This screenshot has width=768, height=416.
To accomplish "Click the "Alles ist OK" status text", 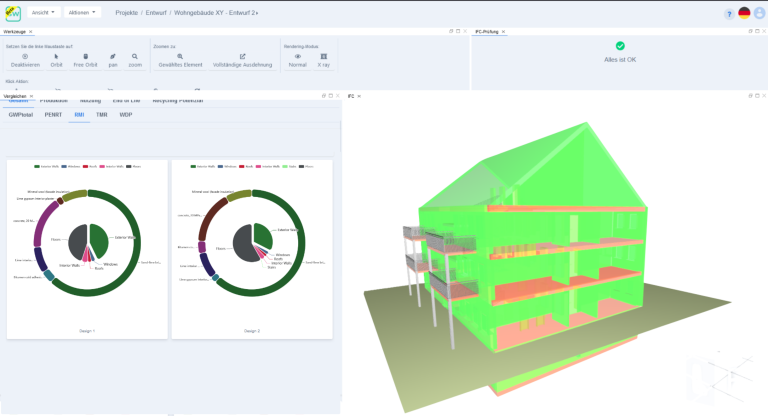I will [x=620, y=60].
